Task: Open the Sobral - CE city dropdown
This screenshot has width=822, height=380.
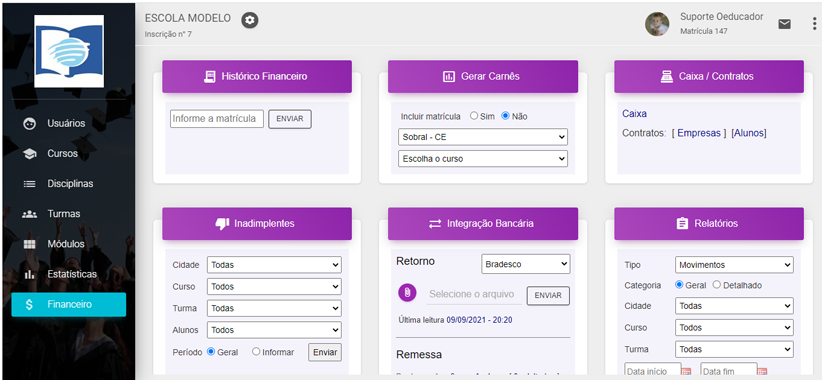Action: (483, 137)
